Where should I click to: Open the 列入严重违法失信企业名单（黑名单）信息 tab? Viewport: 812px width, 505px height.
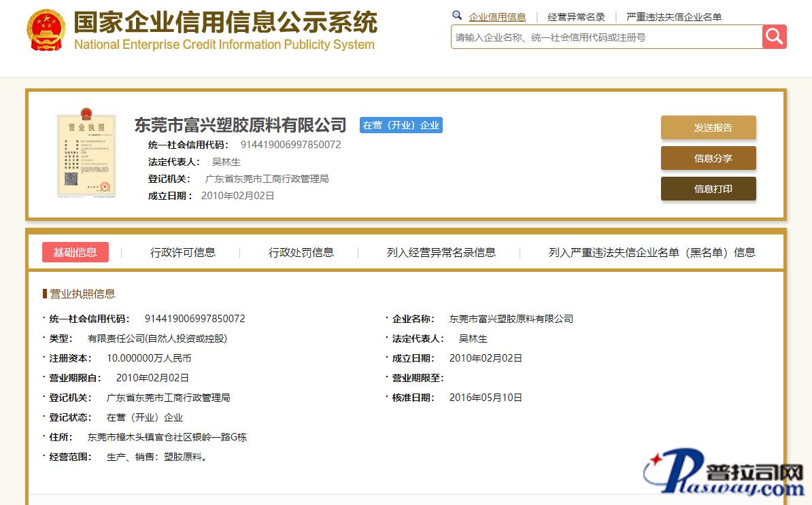(652, 252)
